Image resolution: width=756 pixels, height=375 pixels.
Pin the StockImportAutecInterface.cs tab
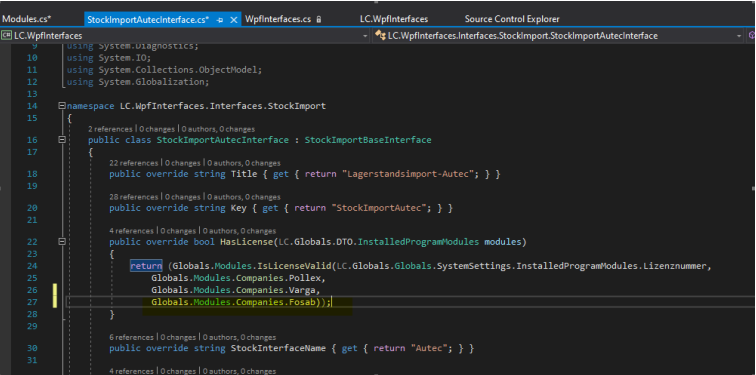coord(220,20)
